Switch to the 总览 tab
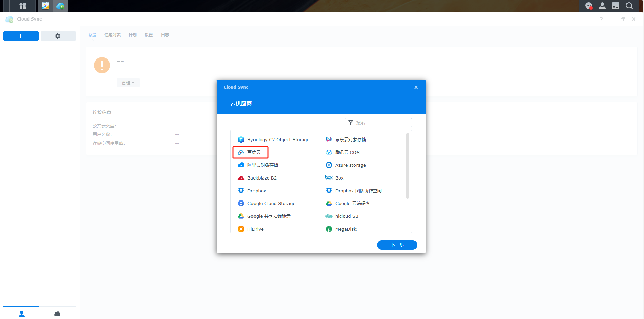Screen dimensions: 644x319 [x=92, y=35]
